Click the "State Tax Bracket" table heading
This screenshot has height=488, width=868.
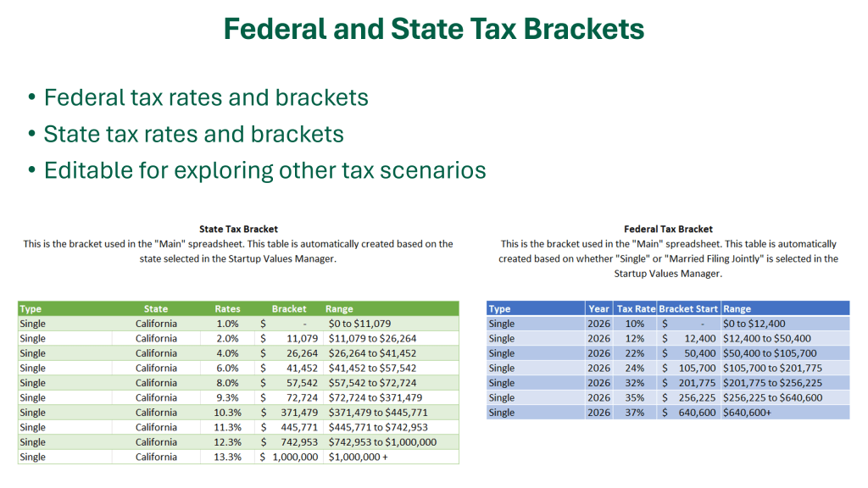(238, 229)
